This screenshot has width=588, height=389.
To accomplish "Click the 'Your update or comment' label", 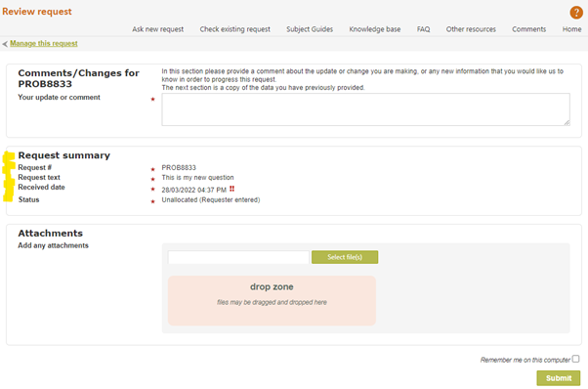I will (59, 97).
